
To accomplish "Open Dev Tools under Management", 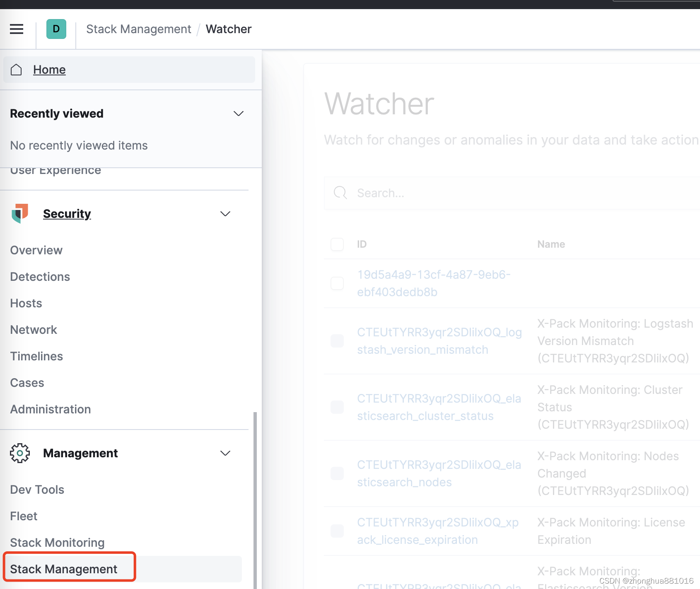I will 37,490.
